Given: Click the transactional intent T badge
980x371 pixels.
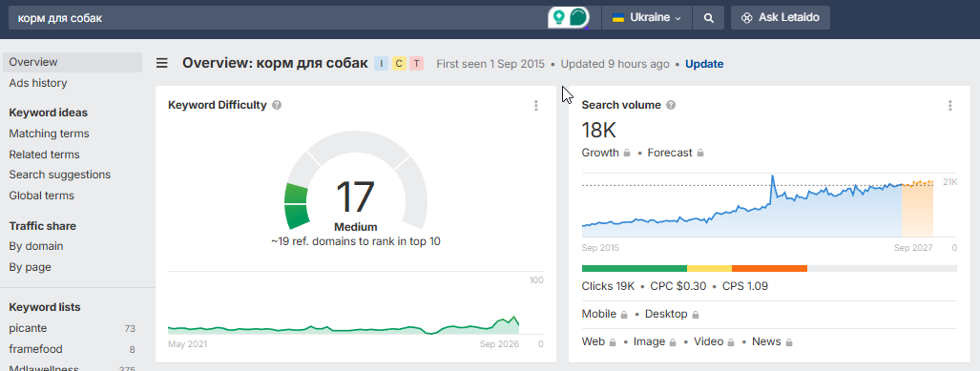Looking at the screenshot, I should click(x=416, y=64).
